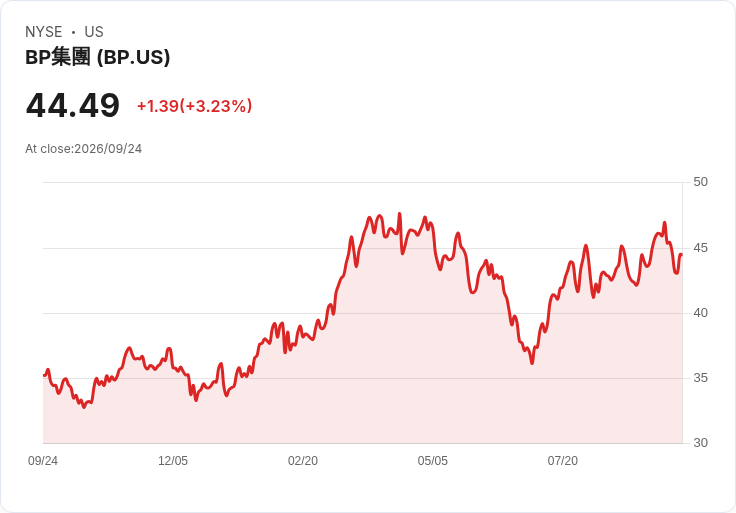This screenshot has height=513, width=736.
Task: Click the 40 y-axis price label
Action: tap(700, 313)
